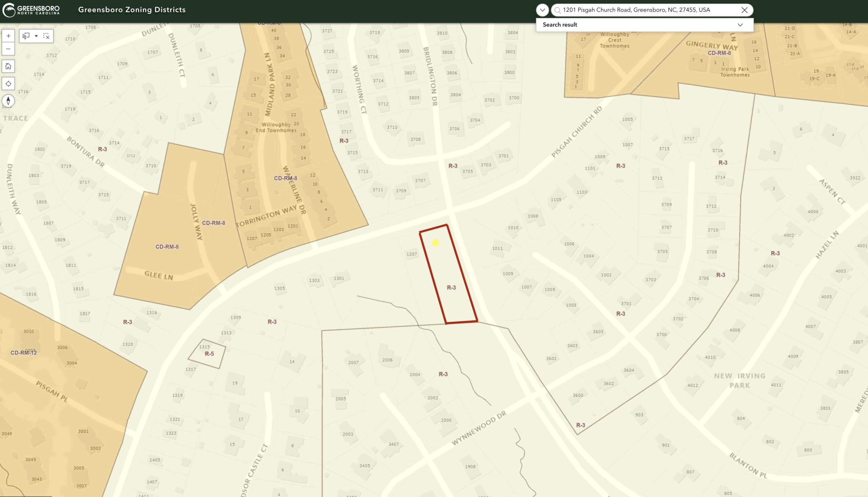Zoom out using the minus button
Screen dimensions: 868x497
8,49
